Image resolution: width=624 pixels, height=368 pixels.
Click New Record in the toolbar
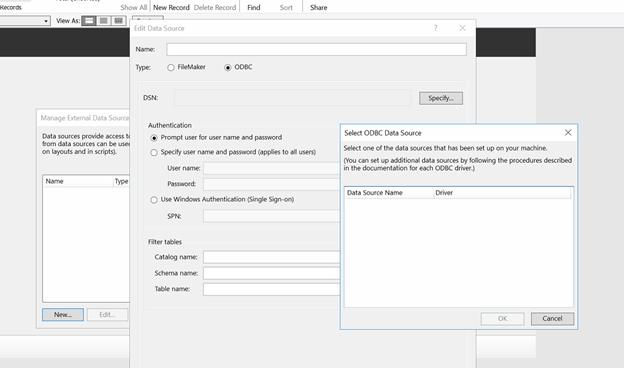click(171, 7)
